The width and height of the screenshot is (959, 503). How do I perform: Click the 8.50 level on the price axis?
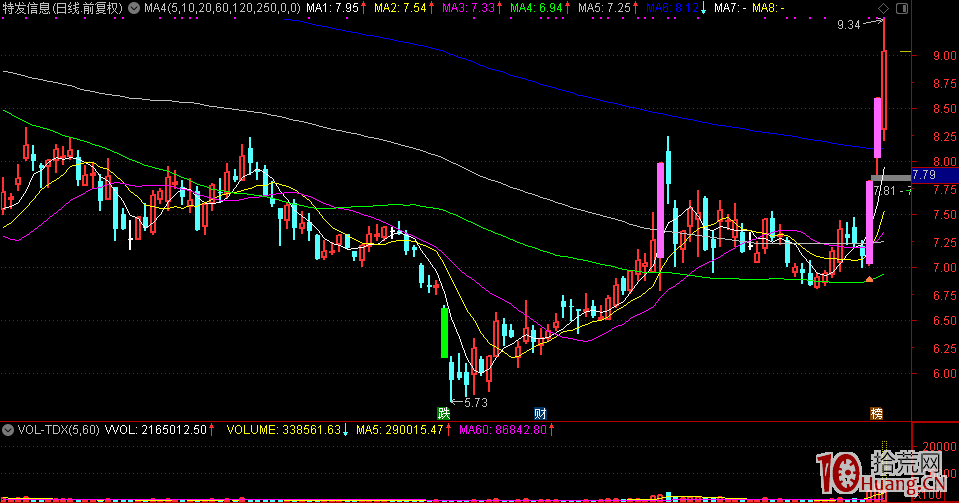[944, 109]
